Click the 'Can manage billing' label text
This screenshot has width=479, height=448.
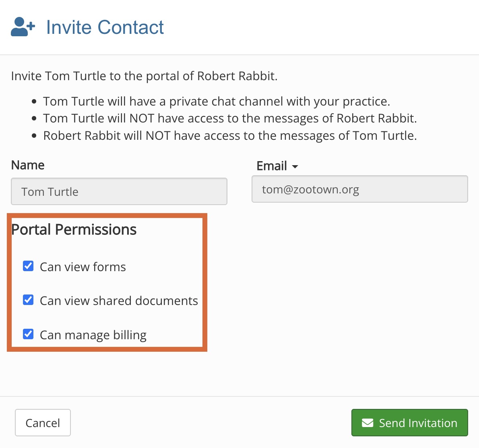(x=93, y=335)
